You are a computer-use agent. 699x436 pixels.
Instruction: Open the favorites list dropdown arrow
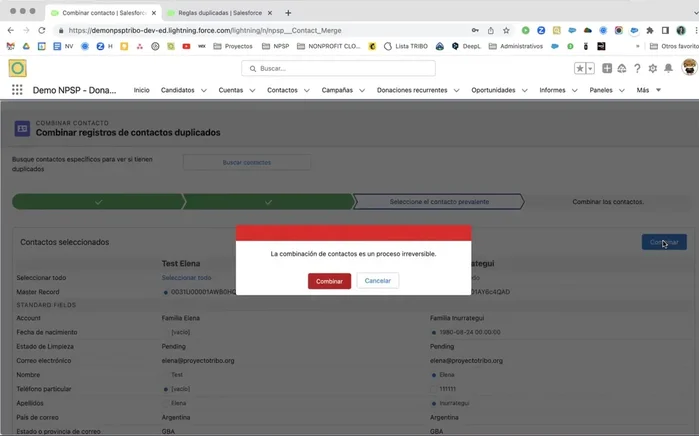click(590, 68)
